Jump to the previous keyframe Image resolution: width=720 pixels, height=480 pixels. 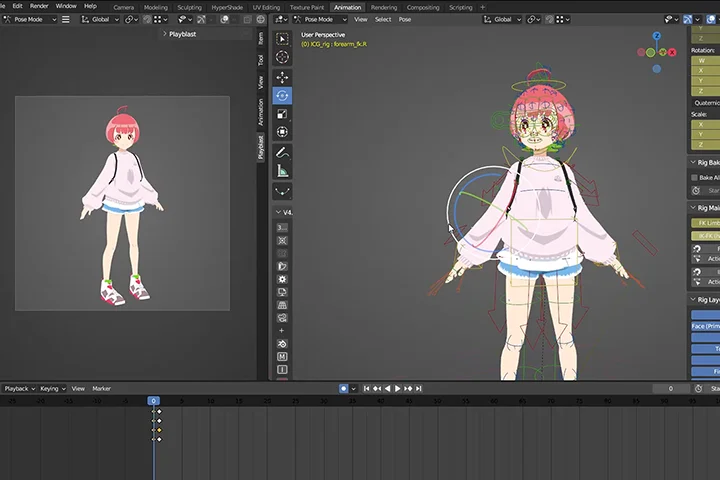click(x=377, y=389)
